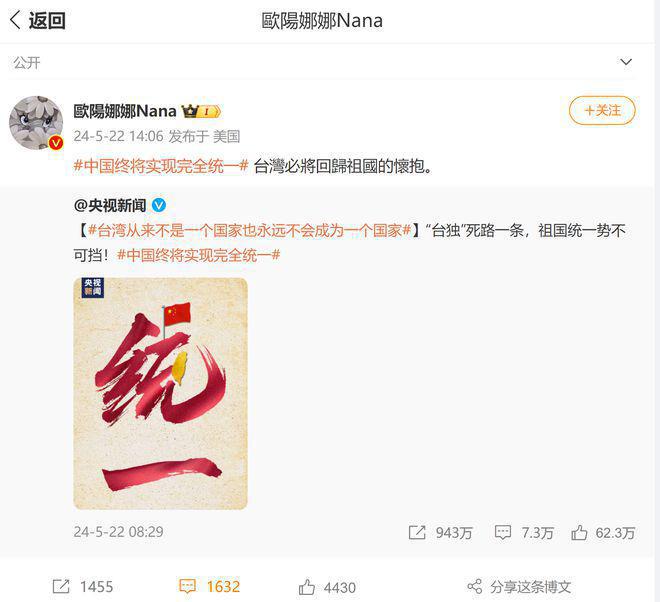660x602 pixels.
Task: Like the original post with 62.3万 likes
Action: pos(579,533)
